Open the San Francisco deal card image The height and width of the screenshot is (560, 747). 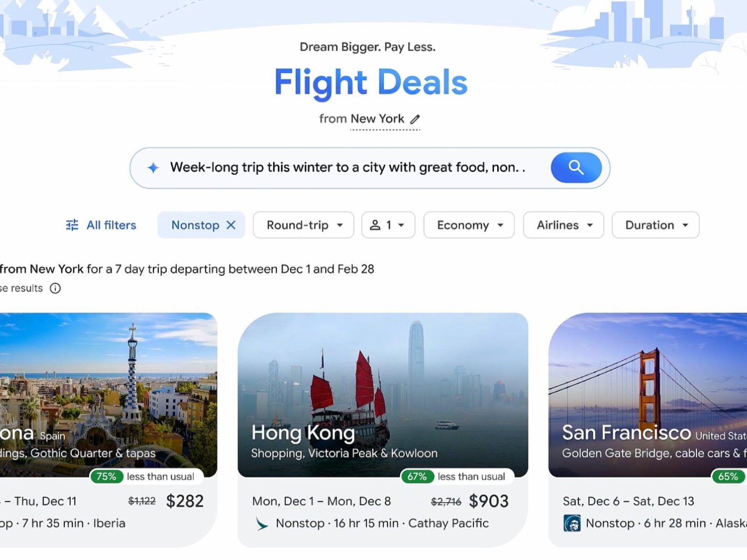point(648,395)
